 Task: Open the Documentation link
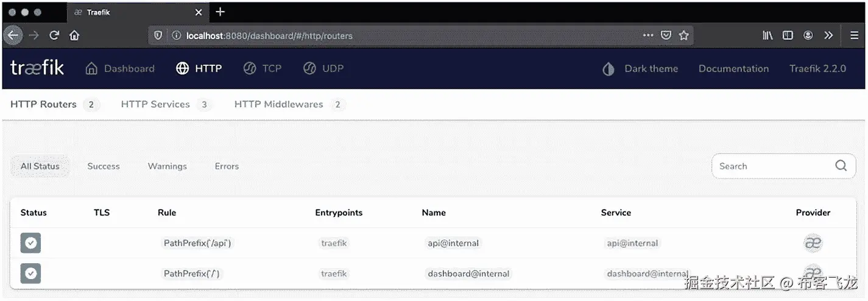click(x=733, y=68)
